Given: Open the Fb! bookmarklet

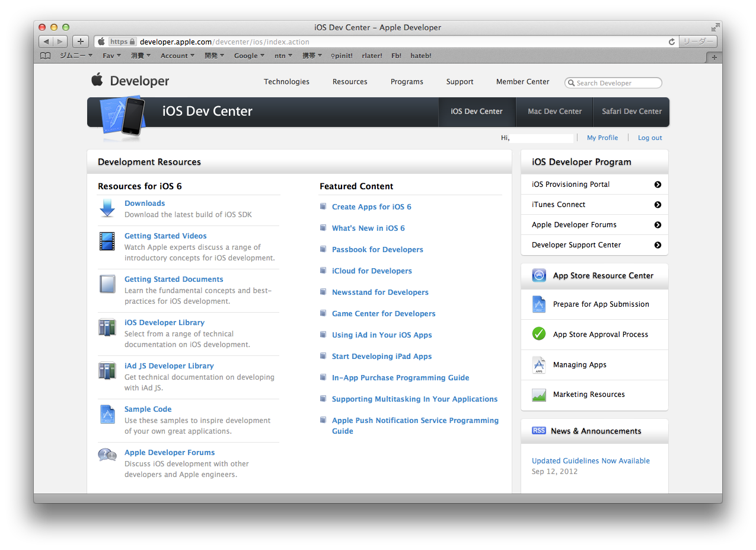Looking at the screenshot, I should pos(396,56).
